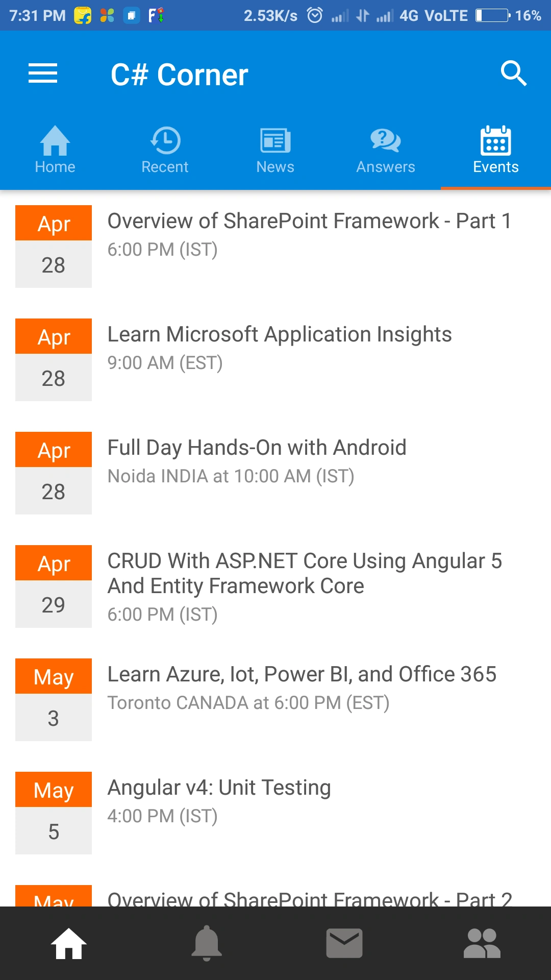Viewport: 551px width, 980px height.
Task: Open the Recent tab
Action: (165, 150)
